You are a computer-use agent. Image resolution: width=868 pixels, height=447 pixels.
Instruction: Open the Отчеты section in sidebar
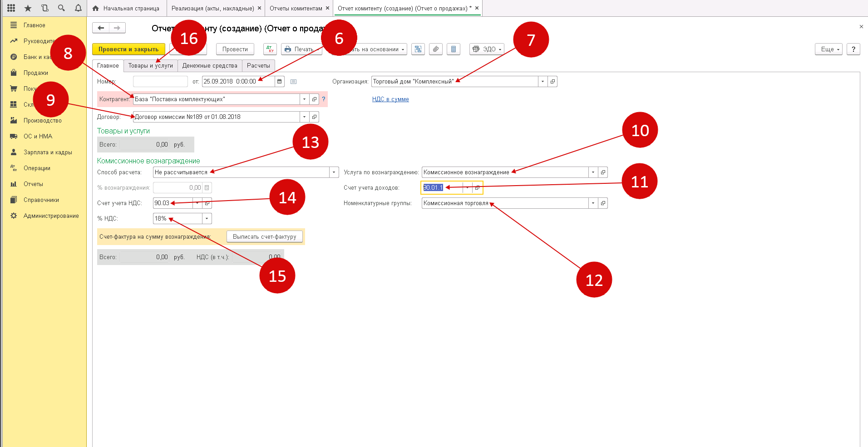33,184
